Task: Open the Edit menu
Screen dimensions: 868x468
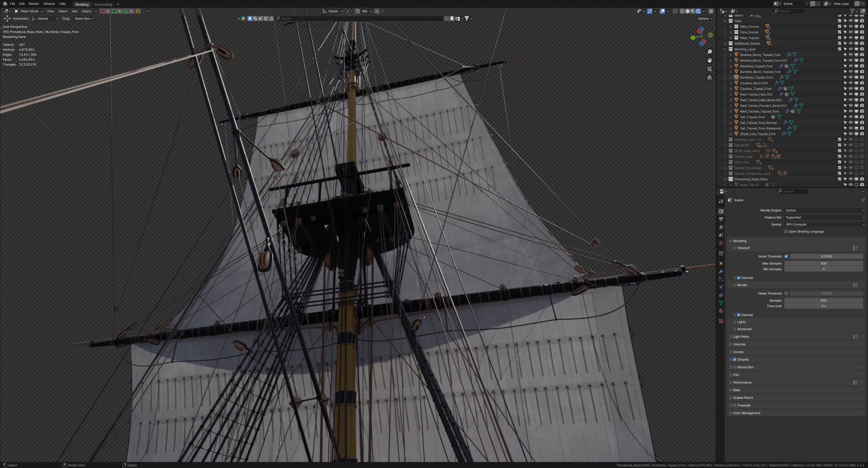Action: 22,4
